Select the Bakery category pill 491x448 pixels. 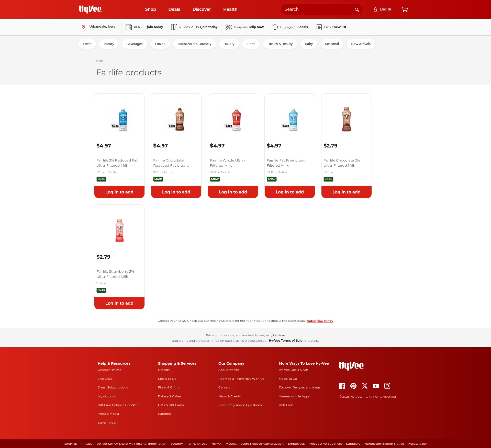point(229,44)
